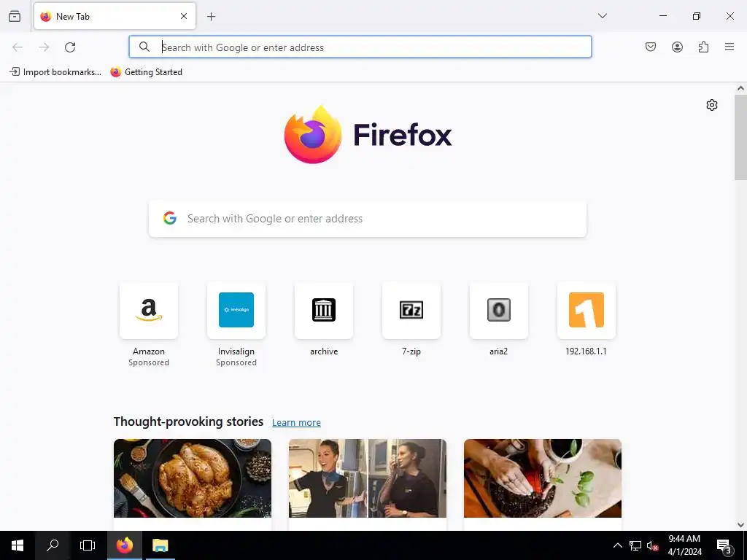The height and width of the screenshot is (560, 747).
Task: Open the flight attendant story thumbnail
Action: [368, 478]
